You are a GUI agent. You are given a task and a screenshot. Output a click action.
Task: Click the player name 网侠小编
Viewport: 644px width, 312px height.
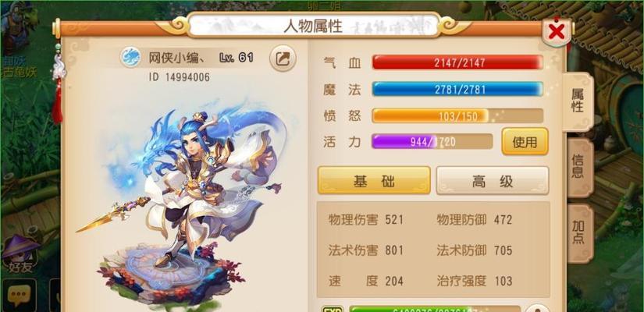(177, 58)
